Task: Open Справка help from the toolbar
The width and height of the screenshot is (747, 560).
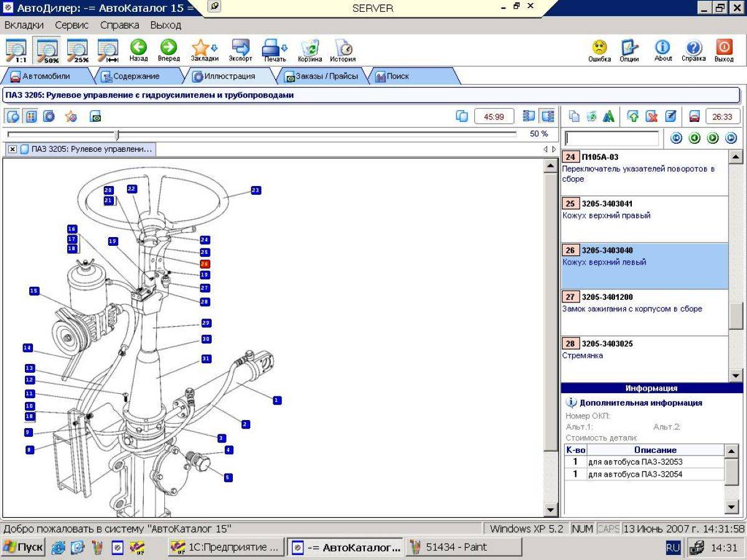Action: [693, 50]
